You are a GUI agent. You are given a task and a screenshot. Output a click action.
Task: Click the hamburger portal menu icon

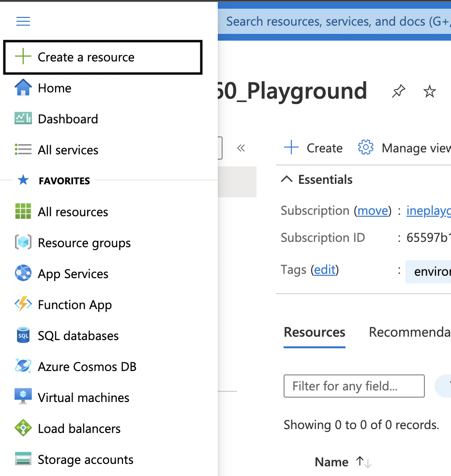[23, 21]
